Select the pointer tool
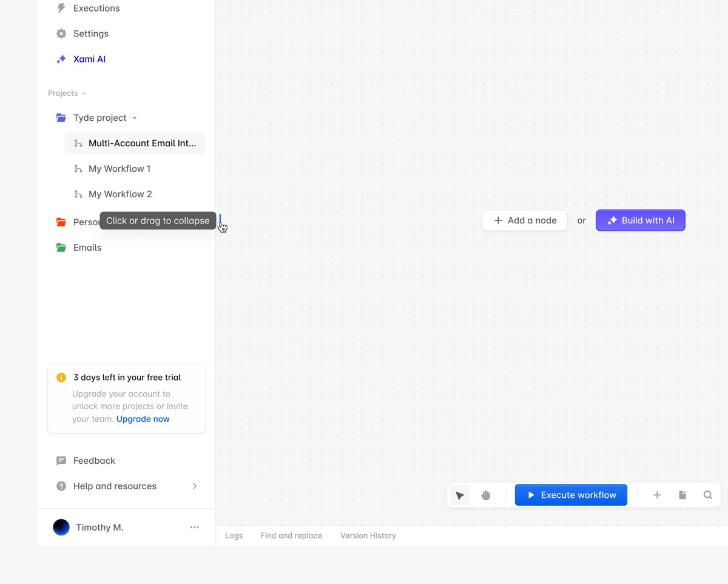This screenshot has width=728, height=584. tap(460, 495)
